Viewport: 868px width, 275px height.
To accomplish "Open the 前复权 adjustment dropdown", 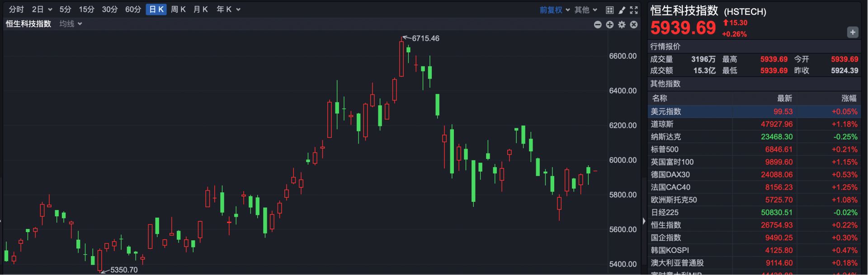I will point(554,10).
